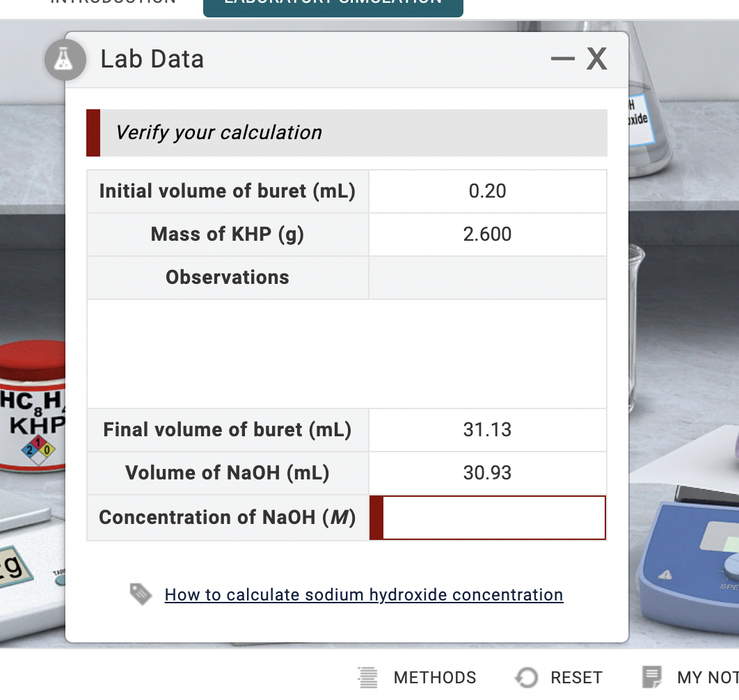
Task: Click the Volume of NaOH value
Action: [x=487, y=472]
